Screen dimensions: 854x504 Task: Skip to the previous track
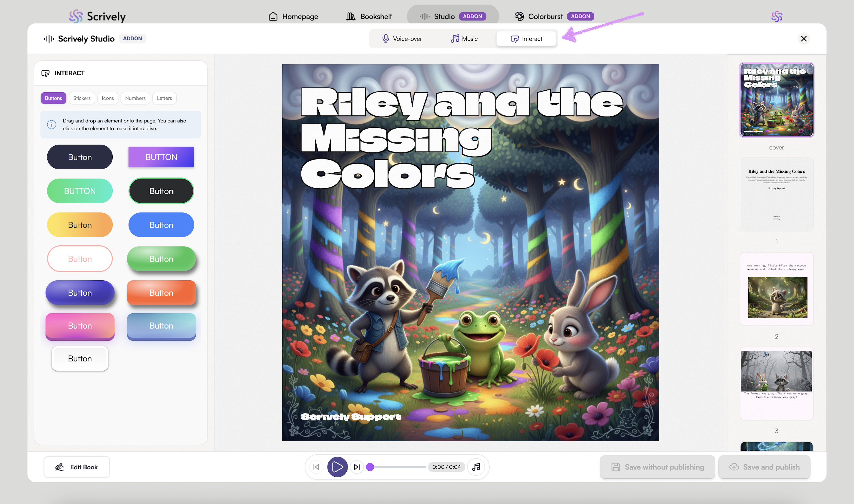(x=316, y=467)
